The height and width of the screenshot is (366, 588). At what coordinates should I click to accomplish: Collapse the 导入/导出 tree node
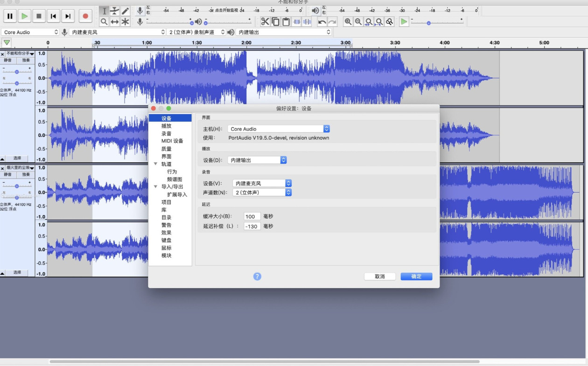pyautogui.click(x=155, y=186)
